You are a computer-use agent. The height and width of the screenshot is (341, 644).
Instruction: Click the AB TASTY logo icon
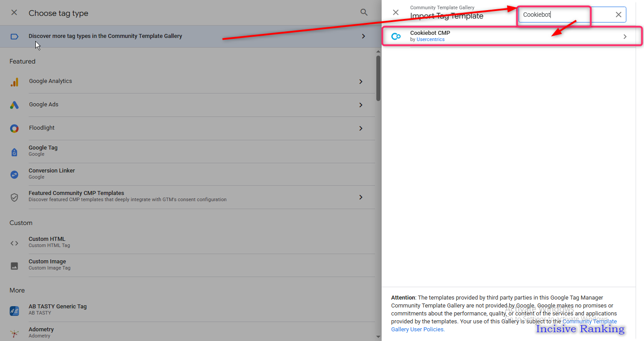pyautogui.click(x=14, y=311)
